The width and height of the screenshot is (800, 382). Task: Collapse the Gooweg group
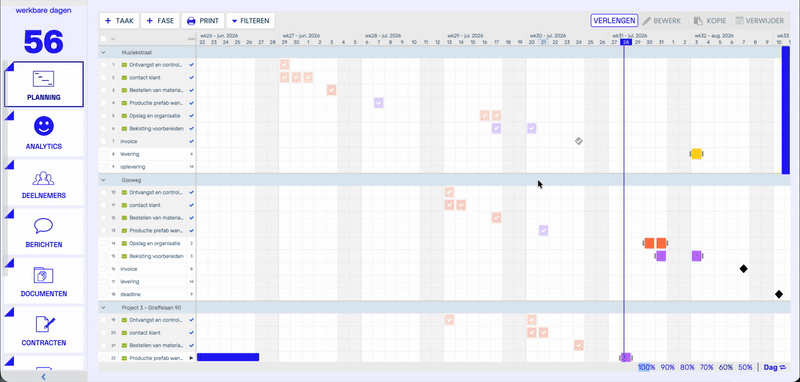pos(104,180)
